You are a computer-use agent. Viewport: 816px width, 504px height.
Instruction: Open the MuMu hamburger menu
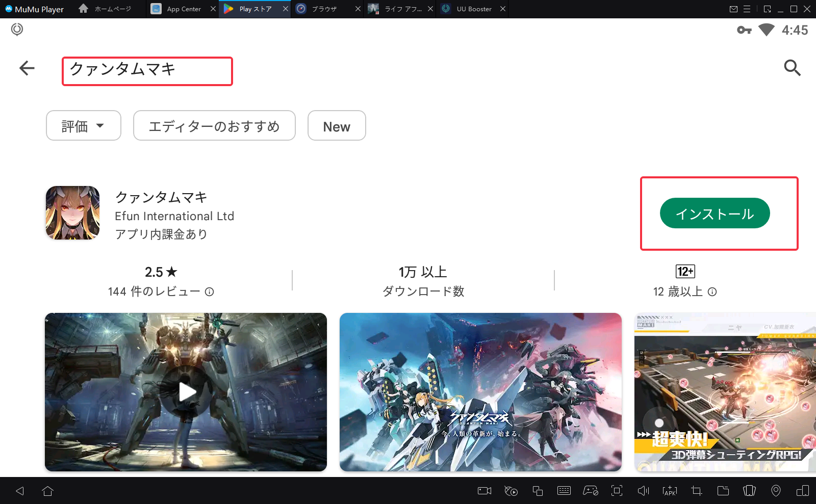(x=747, y=9)
